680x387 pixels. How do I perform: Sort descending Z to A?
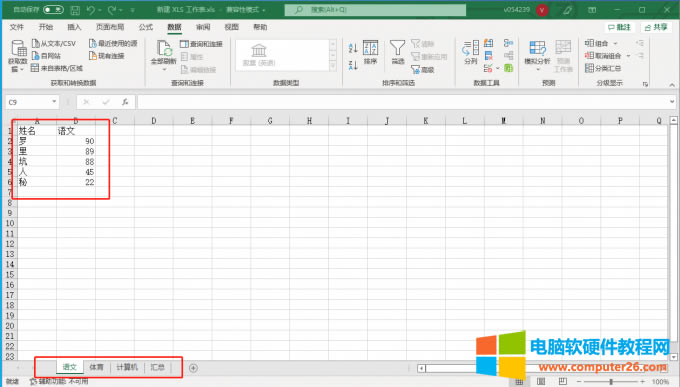pyautogui.click(x=353, y=66)
